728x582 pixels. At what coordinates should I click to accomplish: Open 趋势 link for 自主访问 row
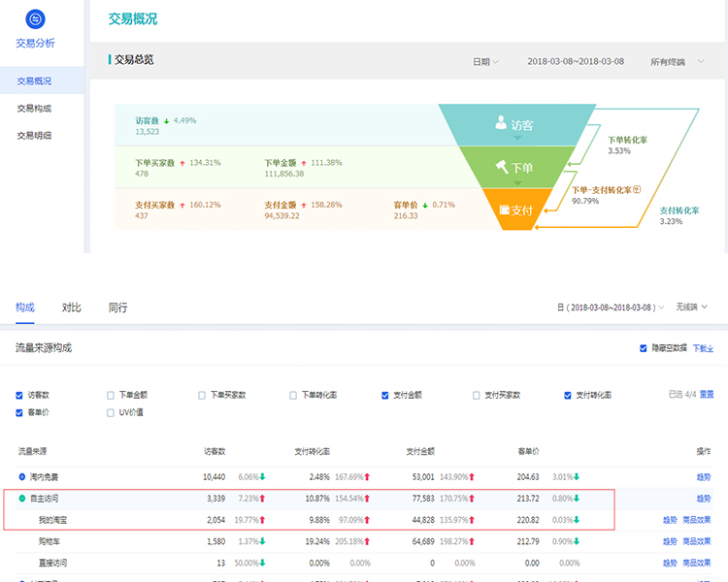[x=704, y=499]
